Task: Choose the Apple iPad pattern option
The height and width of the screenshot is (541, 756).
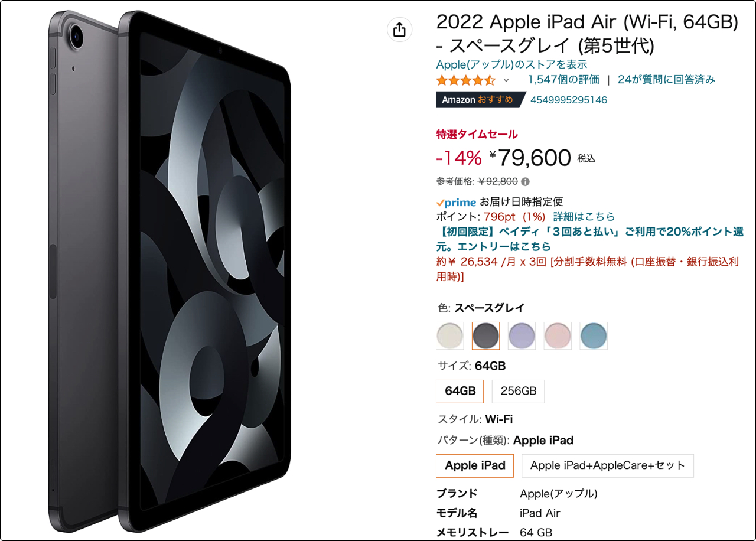Action: pos(475,465)
